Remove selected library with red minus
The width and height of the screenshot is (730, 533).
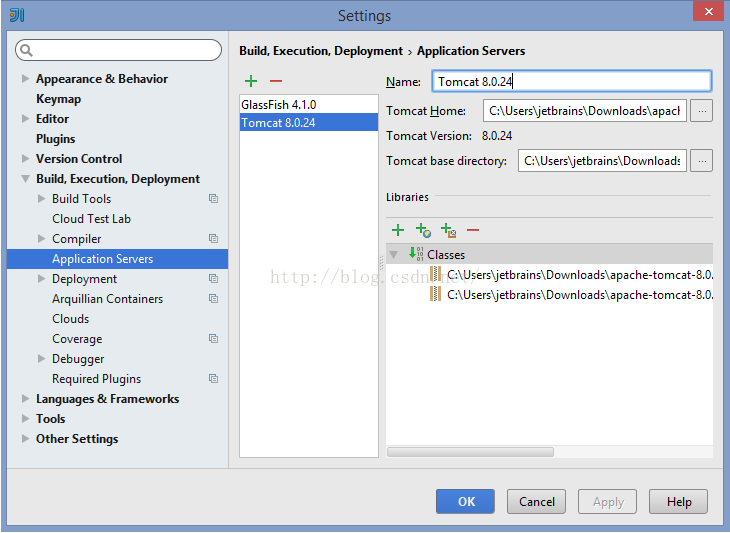tap(473, 230)
